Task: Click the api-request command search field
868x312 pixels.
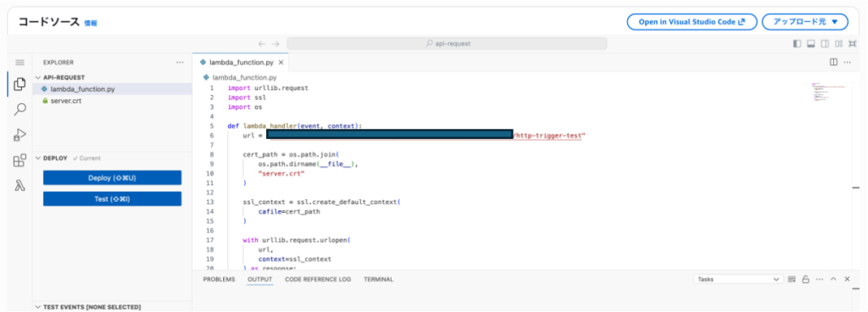Action: pos(448,44)
